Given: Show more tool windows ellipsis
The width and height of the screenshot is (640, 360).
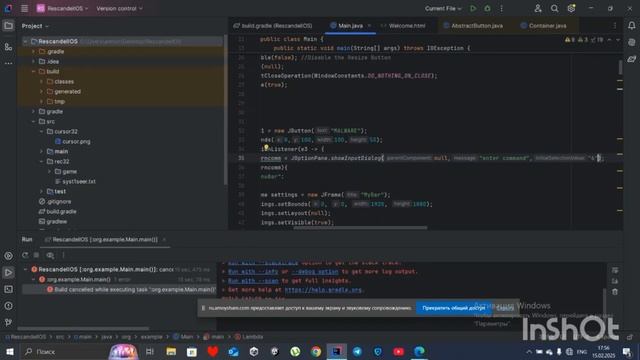Looking at the screenshot, I should (x=8, y=63).
